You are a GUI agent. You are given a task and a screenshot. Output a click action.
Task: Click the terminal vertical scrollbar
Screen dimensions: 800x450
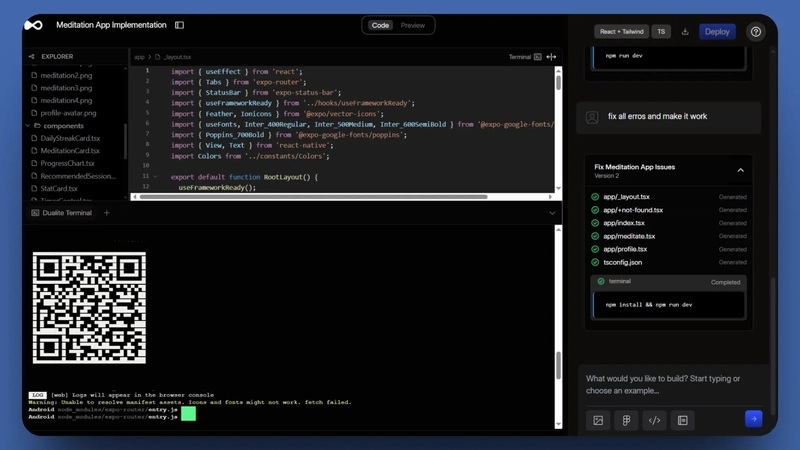click(x=559, y=365)
